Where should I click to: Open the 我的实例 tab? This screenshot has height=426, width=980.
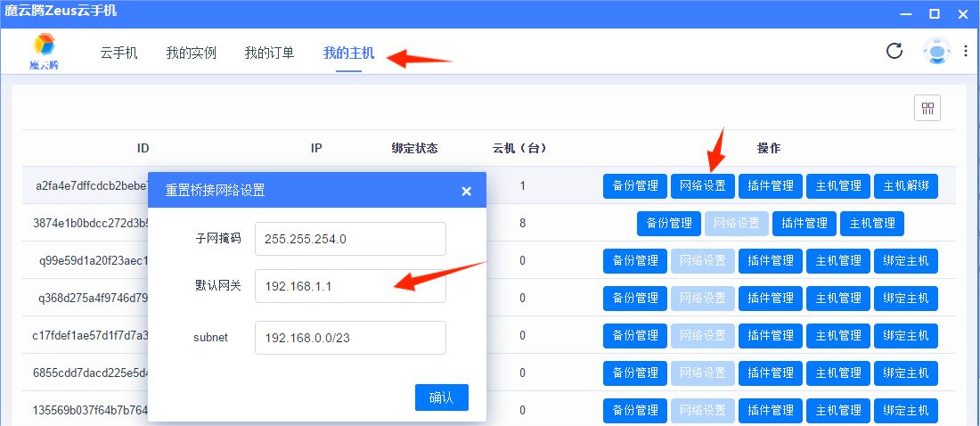(x=191, y=53)
